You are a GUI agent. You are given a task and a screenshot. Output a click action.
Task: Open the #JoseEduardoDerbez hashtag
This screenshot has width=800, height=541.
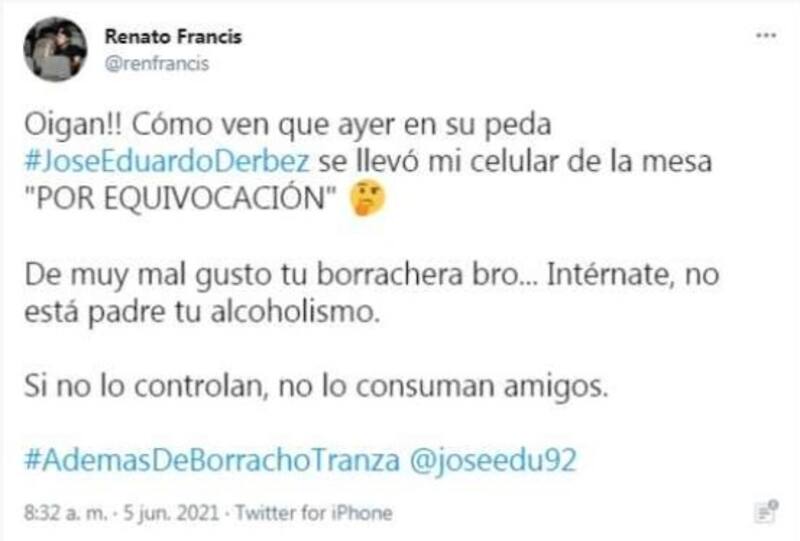tap(167, 161)
